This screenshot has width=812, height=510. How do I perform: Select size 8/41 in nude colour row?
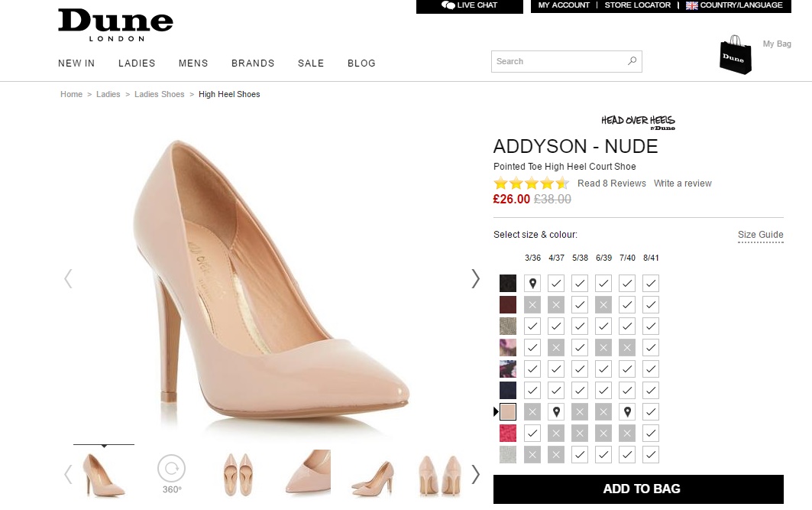[x=651, y=412]
